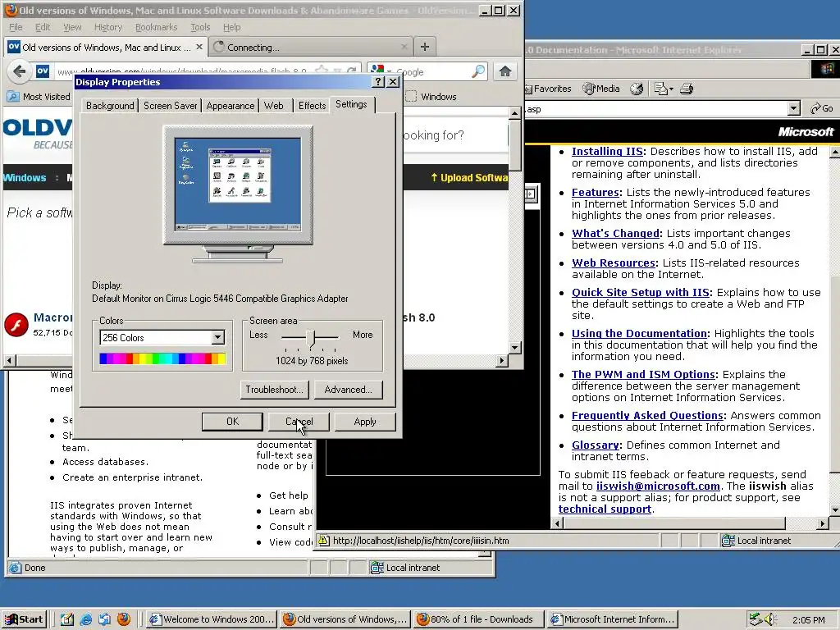Open the Quick Site Setup with IIS link

[x=640, y=292]
